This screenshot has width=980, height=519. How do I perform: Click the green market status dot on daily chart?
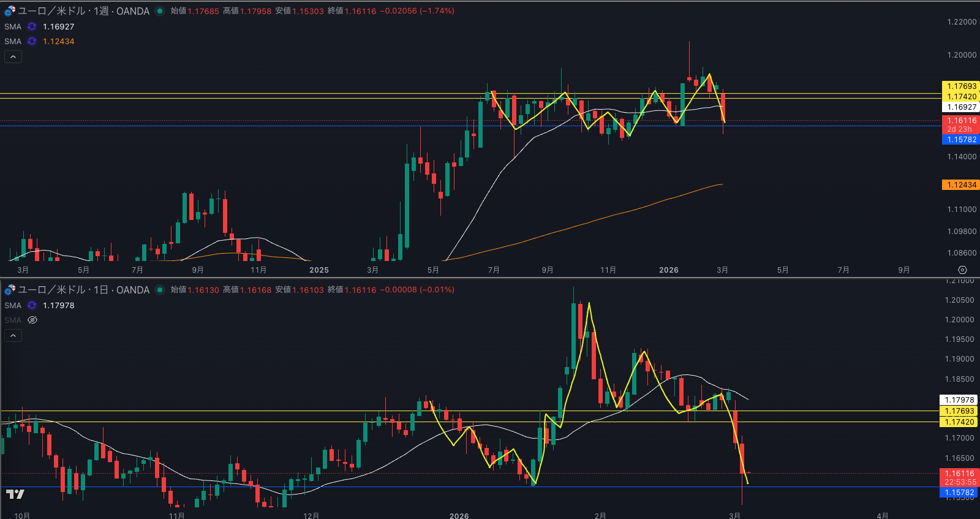point(160,290)
